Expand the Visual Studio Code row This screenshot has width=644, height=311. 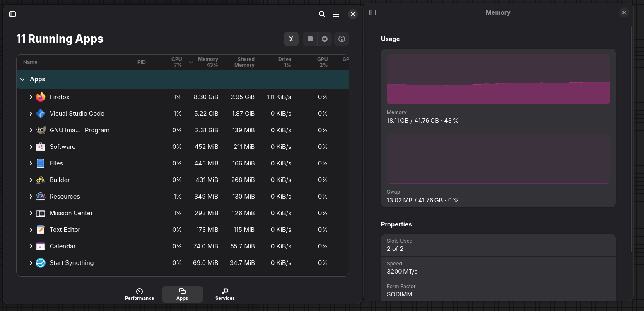point(31,114)
